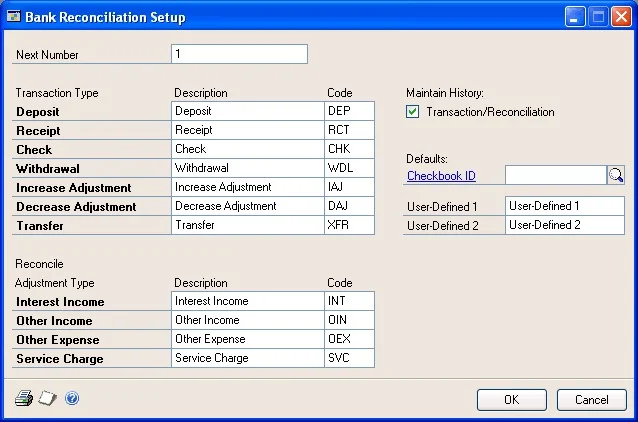
Task: Edit the Increase Adjustment description field
Action: coord(248,187)
